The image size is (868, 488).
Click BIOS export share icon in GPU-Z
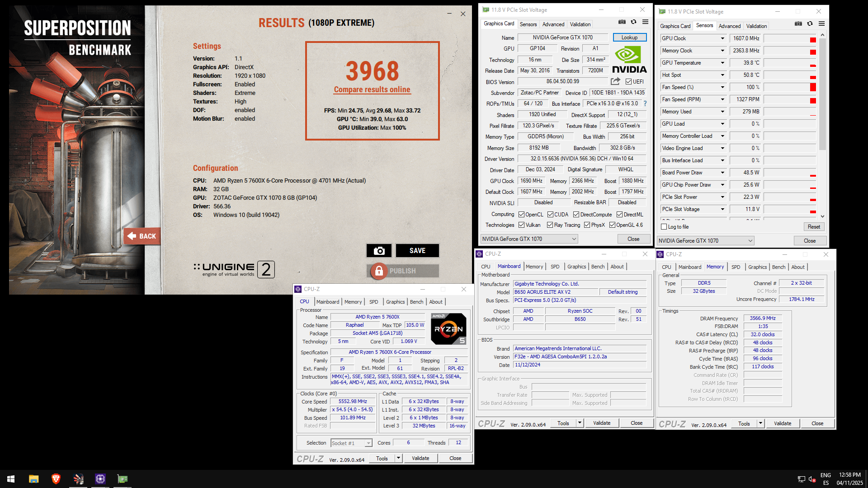(615, 81)
